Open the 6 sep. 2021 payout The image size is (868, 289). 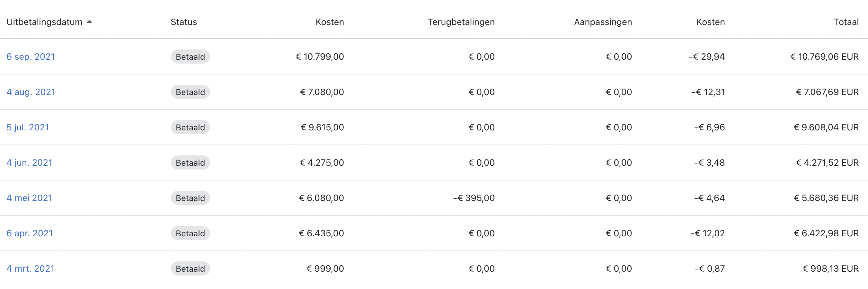pyautogui.click(x=31, y=57)
